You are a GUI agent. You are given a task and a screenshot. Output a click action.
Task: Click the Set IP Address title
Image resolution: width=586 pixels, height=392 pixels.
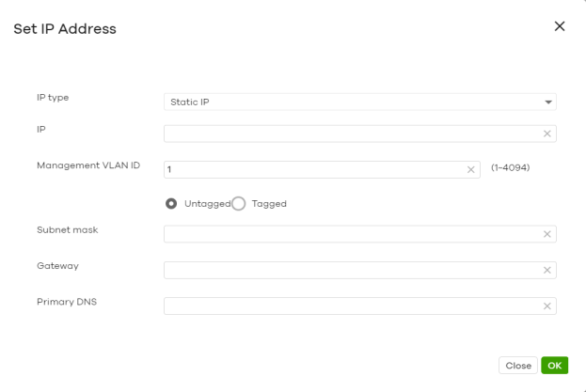click(64, 29)
